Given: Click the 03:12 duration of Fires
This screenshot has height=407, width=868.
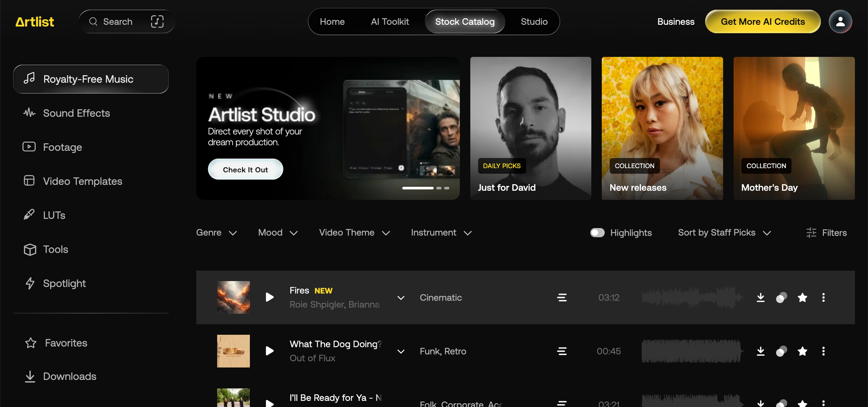Looking at the screenshot, I should pyautogui.click(x=609, y=298).
